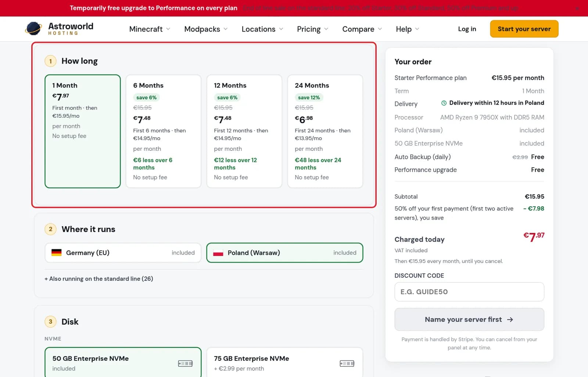Image resolution: width=588 pixels, height=377 pixels.
Task: Open the Locations dropdown
Action: tap(262, 29)
